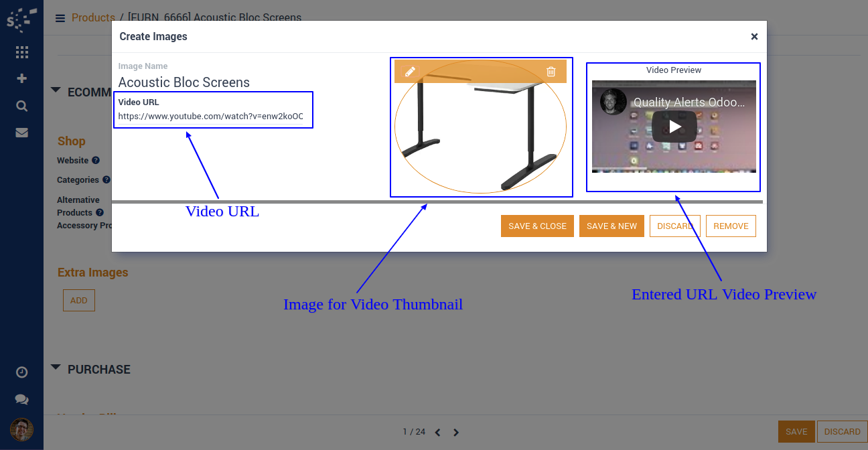This screenshot has width=868, height=450.
Task: Open the envelope messages icon in sidebar
Action: tap(21, 133)
